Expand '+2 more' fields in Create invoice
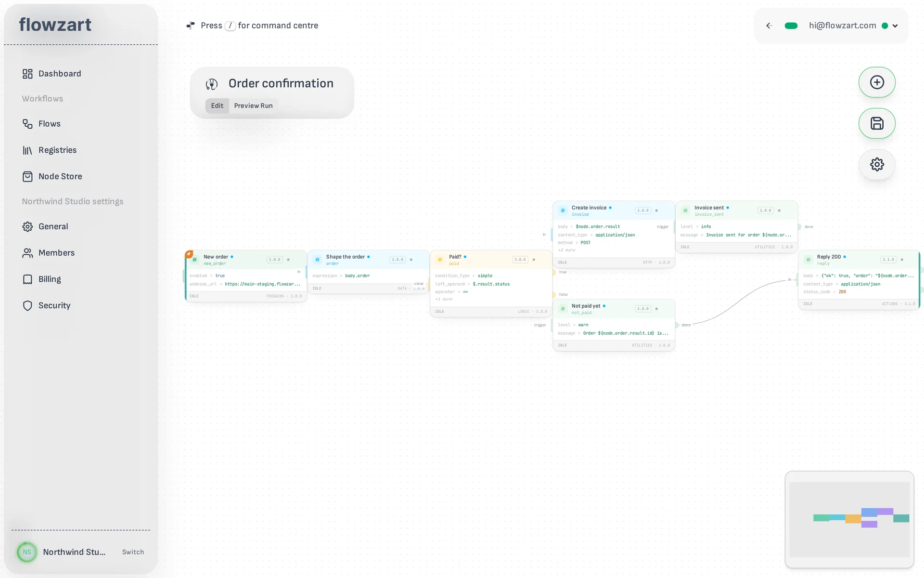Image resolution: width=924 pixels, height=578 pixels. click(x=566, y=250)
